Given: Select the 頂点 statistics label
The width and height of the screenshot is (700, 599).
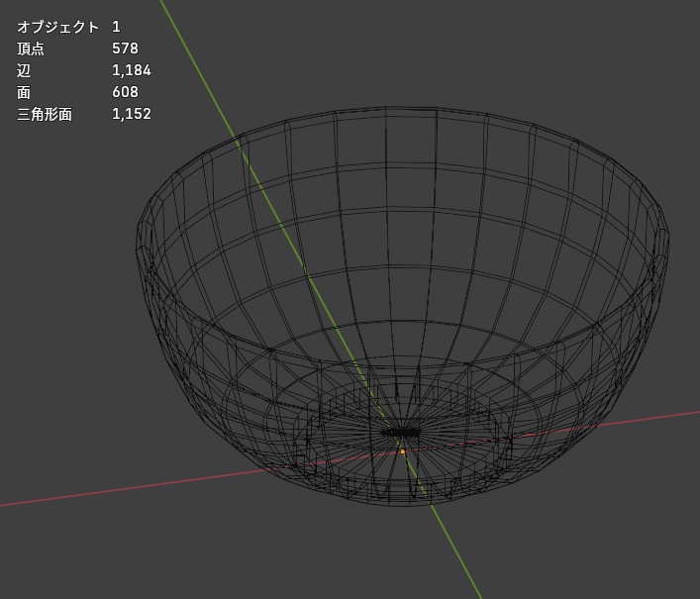Looking at the screenshot, I should (x=31, y=49).
